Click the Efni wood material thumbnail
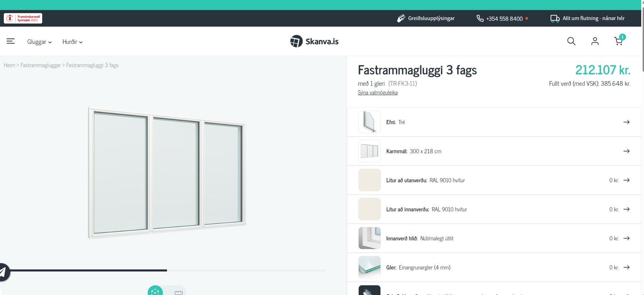Viewport: 644px width, 295px height. point(369,122)
